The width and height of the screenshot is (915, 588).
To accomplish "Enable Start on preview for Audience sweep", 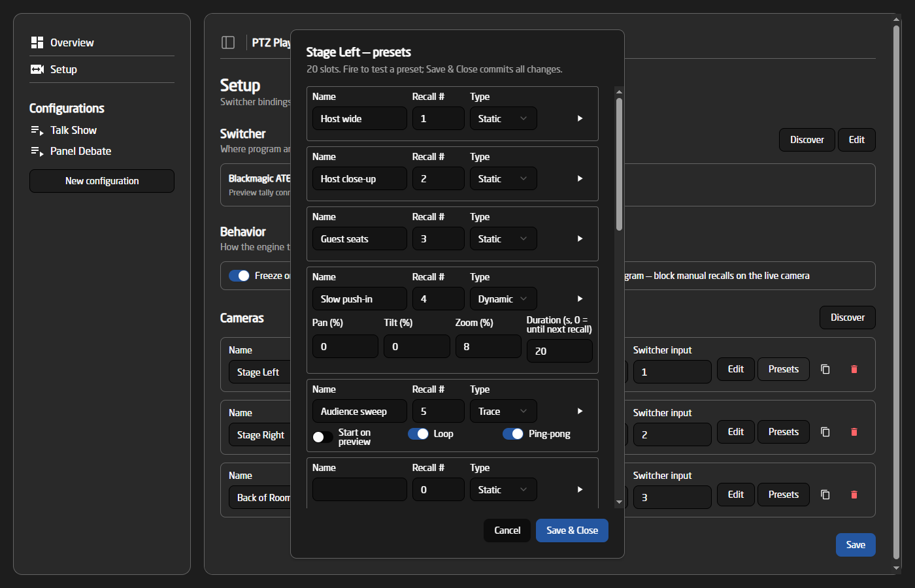I will tap(323, 437).
